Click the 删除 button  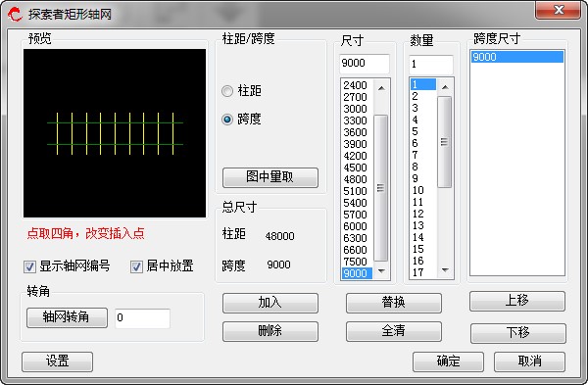270,331
